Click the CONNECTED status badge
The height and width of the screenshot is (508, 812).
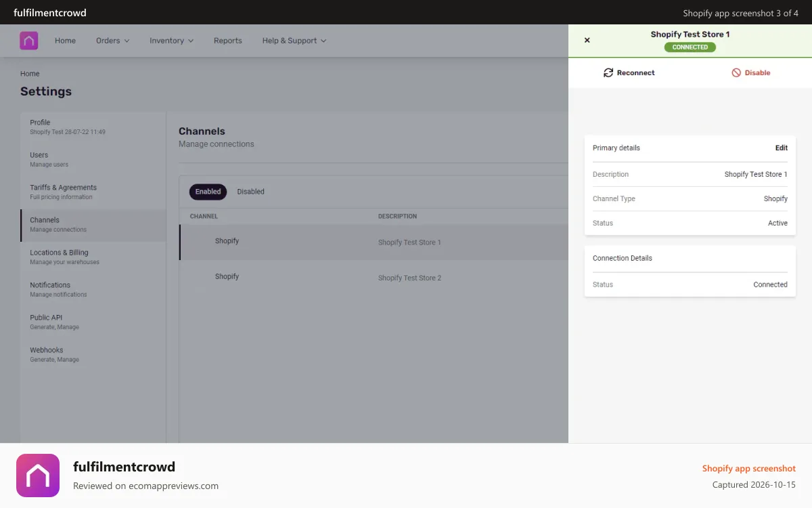click(690, 47)
